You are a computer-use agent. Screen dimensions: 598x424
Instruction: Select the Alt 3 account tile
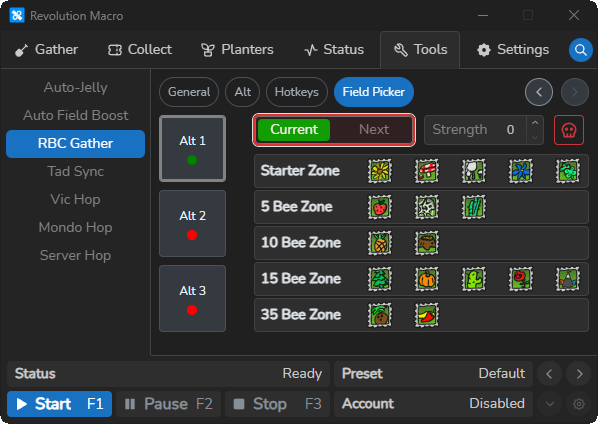pyautogui.click(x=192, y=299)
